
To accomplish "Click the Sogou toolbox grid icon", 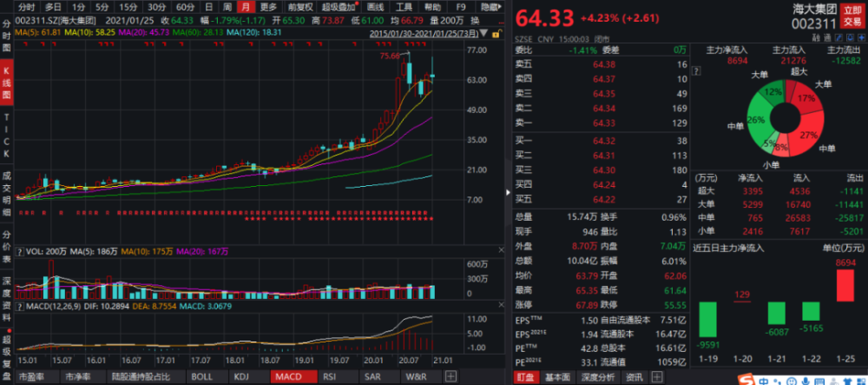I will [x=861, y=382].
